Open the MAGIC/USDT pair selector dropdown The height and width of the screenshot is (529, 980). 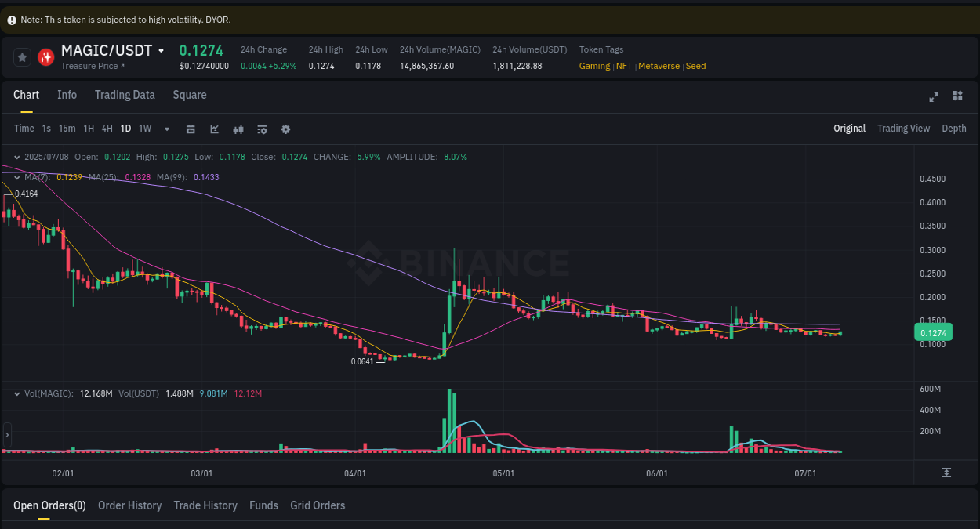tap(162, 50)
